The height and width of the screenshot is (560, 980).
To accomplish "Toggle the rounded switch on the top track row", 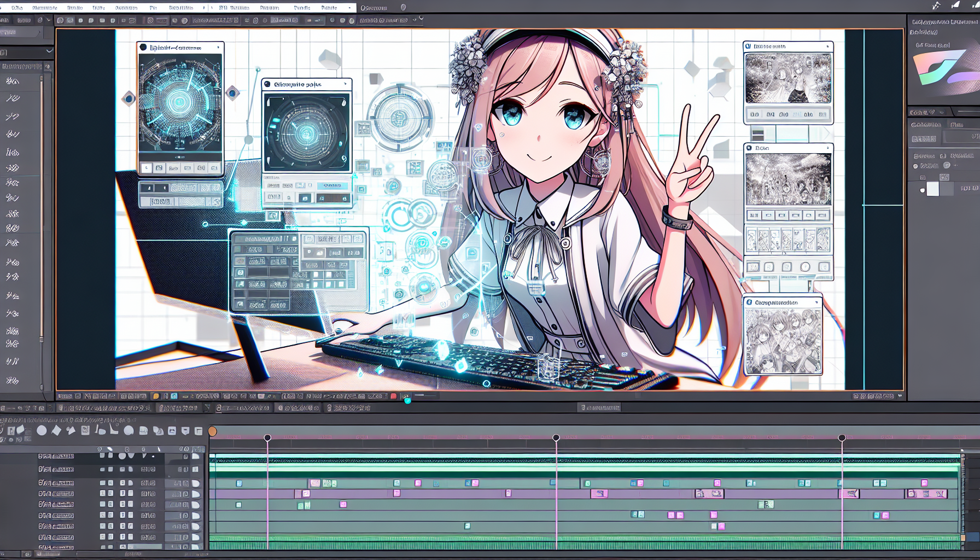I will [195, 456].
